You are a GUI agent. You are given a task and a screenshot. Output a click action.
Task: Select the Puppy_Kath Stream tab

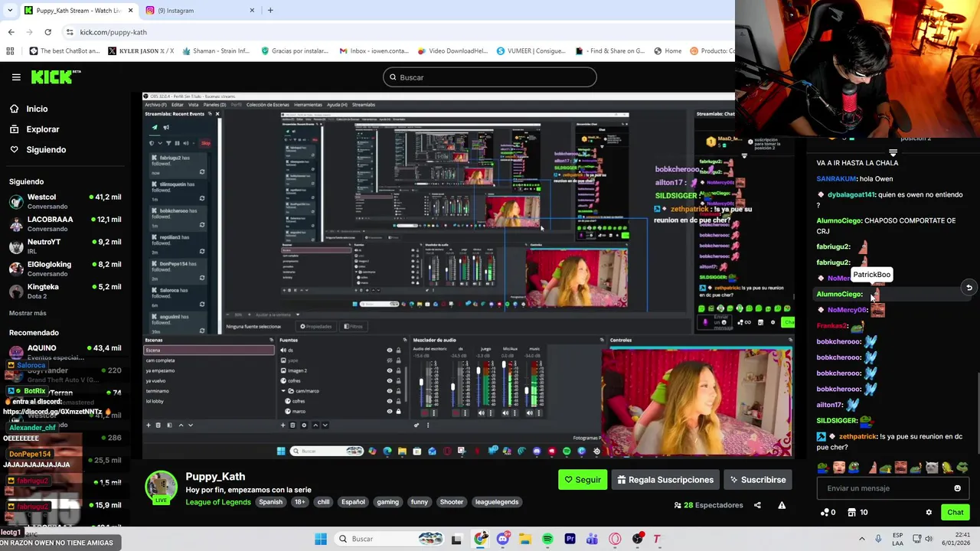click(79, 10)
